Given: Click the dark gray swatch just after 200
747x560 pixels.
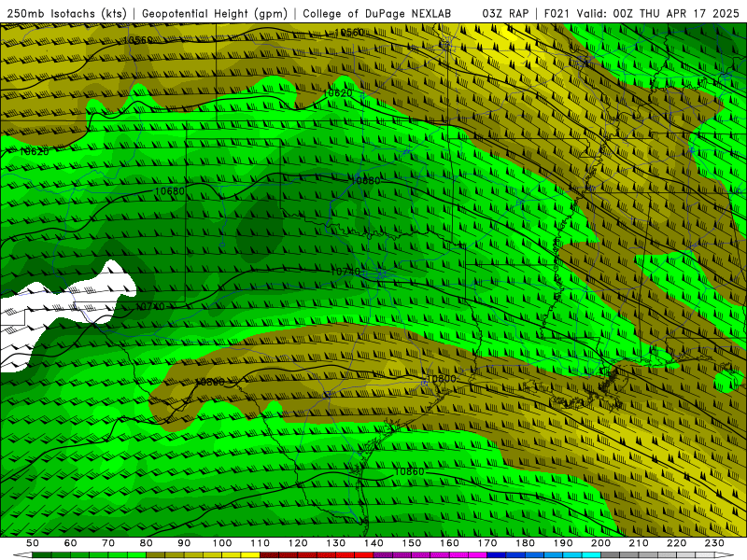Looking at the screenshot, I should pyautogui.click(x=611, y=555).
